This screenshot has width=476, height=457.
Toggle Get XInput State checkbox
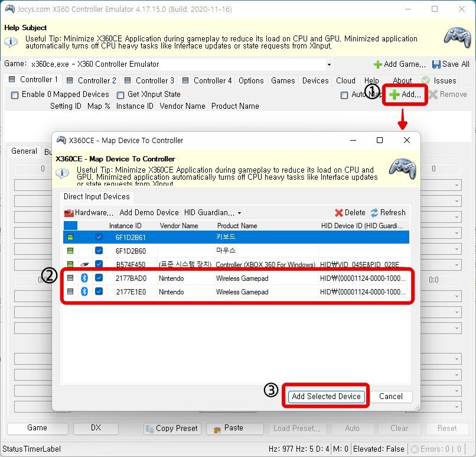[120, 95]
